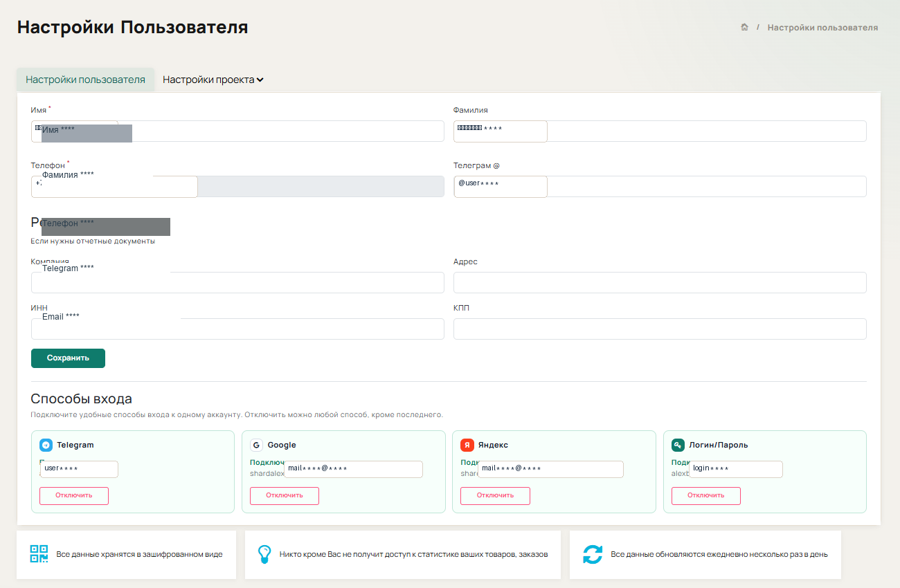Click the lightbulb access icon

coord(264,554)
